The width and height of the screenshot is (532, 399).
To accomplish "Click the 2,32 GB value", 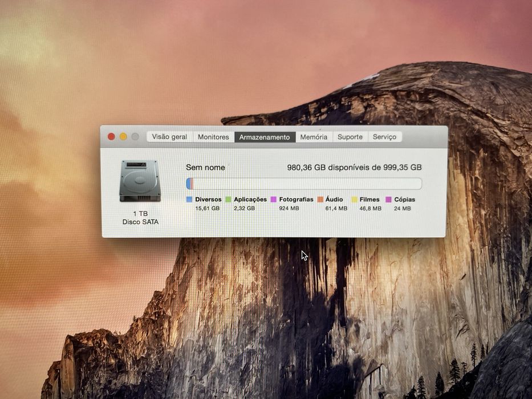I will (x=244, y=208).
